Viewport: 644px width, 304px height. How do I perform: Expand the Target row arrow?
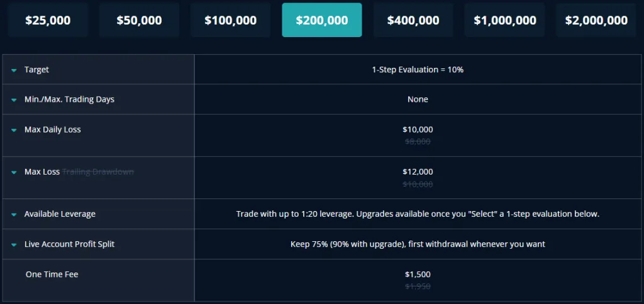point(14,70)
